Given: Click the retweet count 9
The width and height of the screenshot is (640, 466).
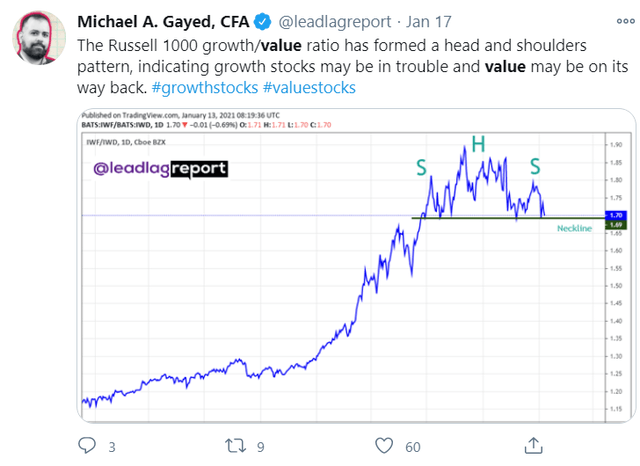Looking at the screenshot, I should coord(261,447).
